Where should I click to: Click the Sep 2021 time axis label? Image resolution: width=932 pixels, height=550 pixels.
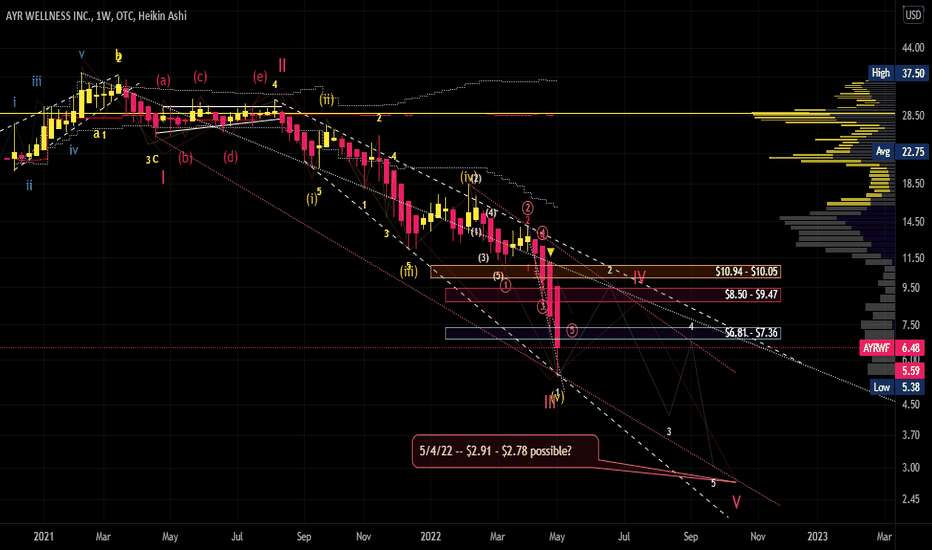coord(304,536)
